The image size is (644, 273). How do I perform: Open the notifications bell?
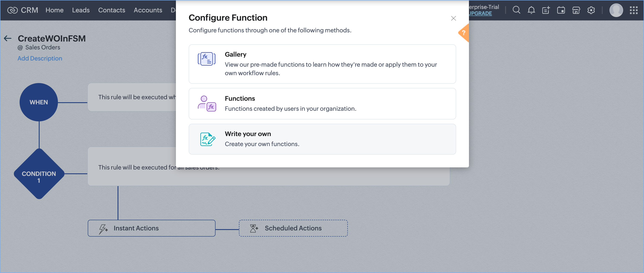[531, 10]
